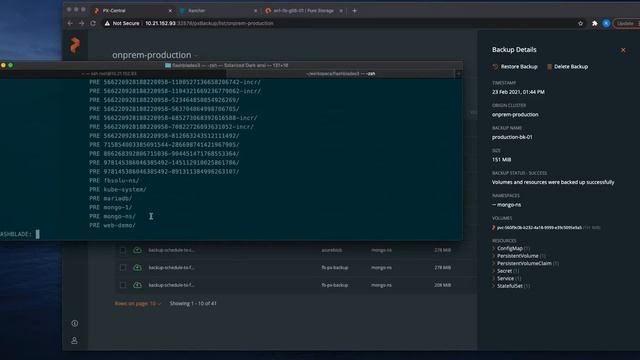Open the Chrome profile avatar
This screenshot has width=640, height=360.
click(x=607, y=23)
